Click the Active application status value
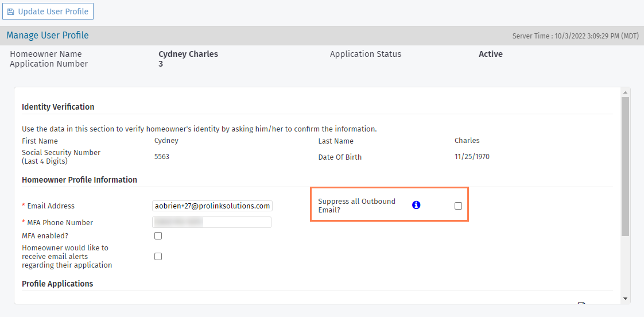 click(490, 54)
